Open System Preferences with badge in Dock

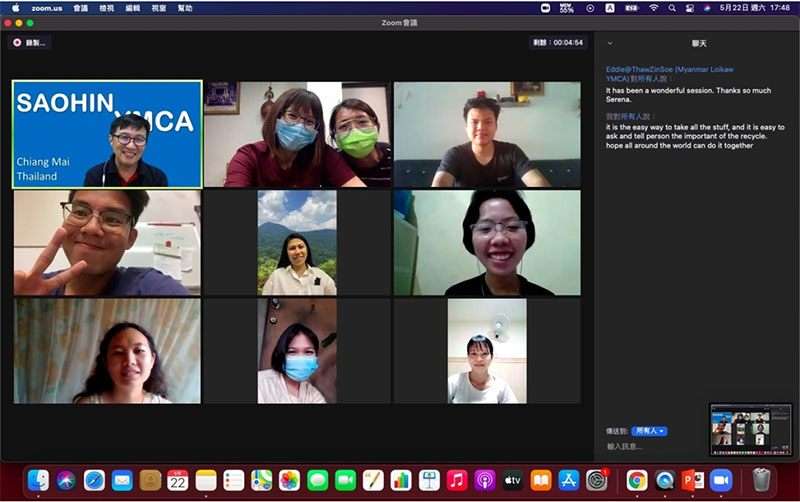point(596,480)
